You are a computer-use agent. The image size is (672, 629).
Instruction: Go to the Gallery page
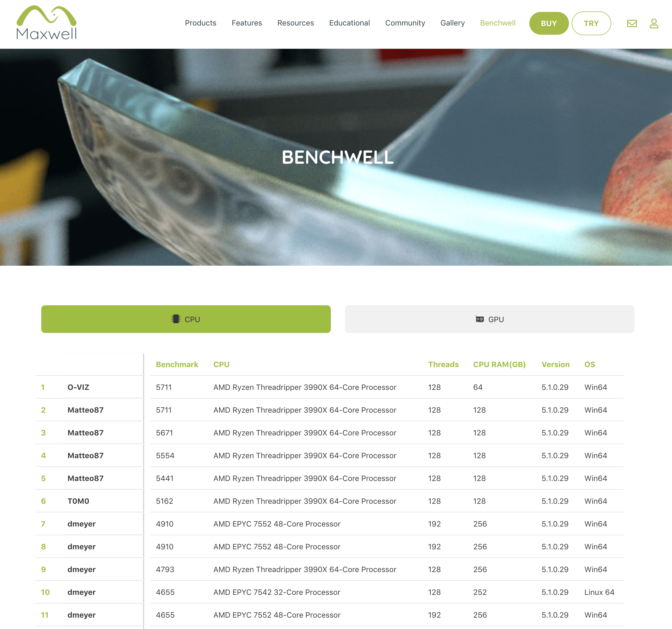point(452,23)
